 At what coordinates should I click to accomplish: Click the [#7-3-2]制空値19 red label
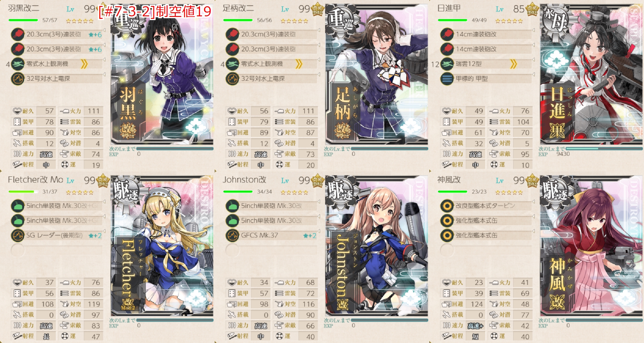pyautogui.click(x=155, y=12)
